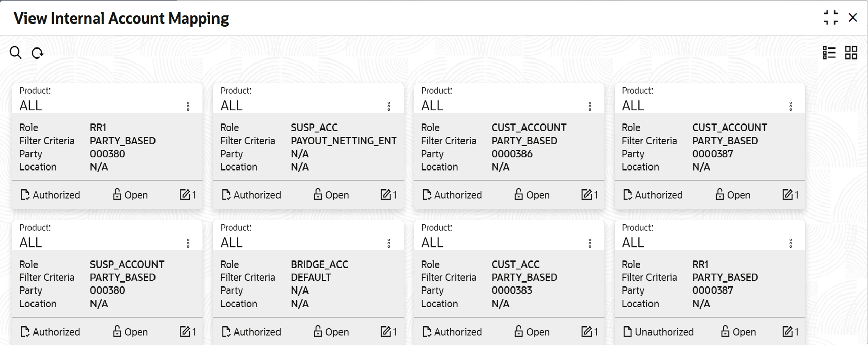This screenshot has height=345, width=868.
Task: Click the Open status text on the SUSP_ACCOUNT card
Action: tap(136, 332)
